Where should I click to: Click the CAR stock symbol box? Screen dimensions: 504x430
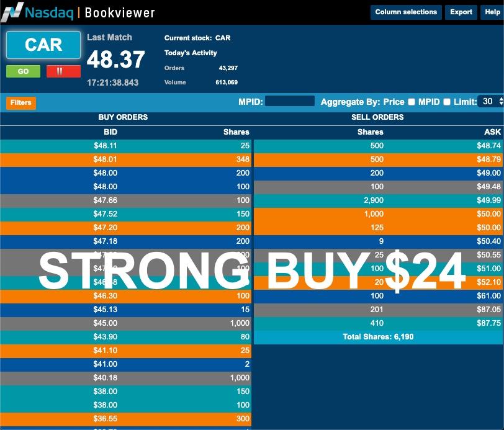point(43,45)
